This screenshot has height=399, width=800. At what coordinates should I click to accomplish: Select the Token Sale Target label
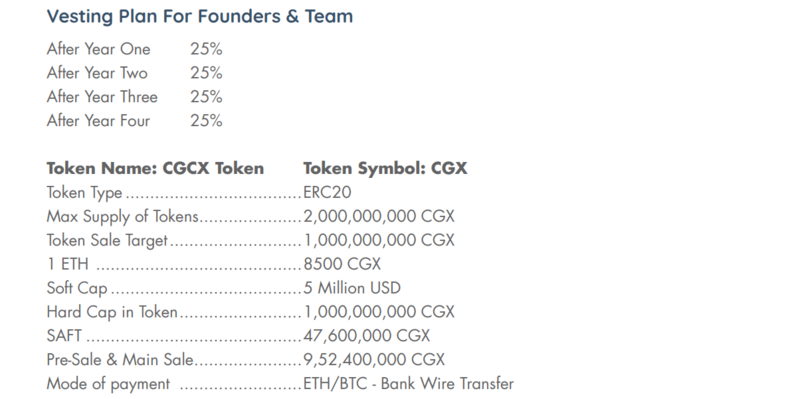[107, 240]
